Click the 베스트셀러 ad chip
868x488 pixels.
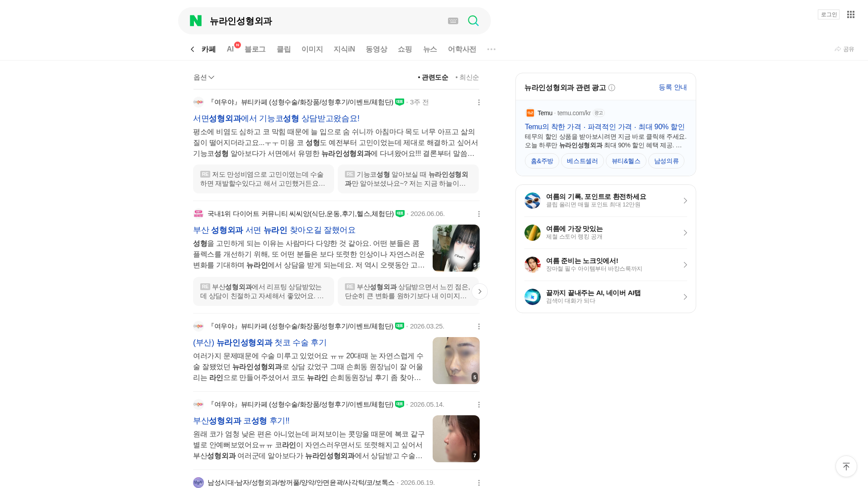582,161
